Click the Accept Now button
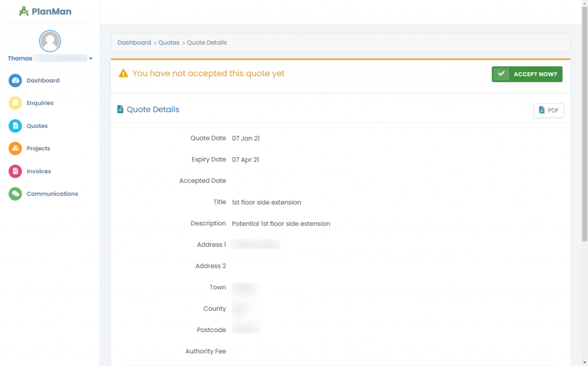This screenshot has height=366, width=588. coord(527,74)
